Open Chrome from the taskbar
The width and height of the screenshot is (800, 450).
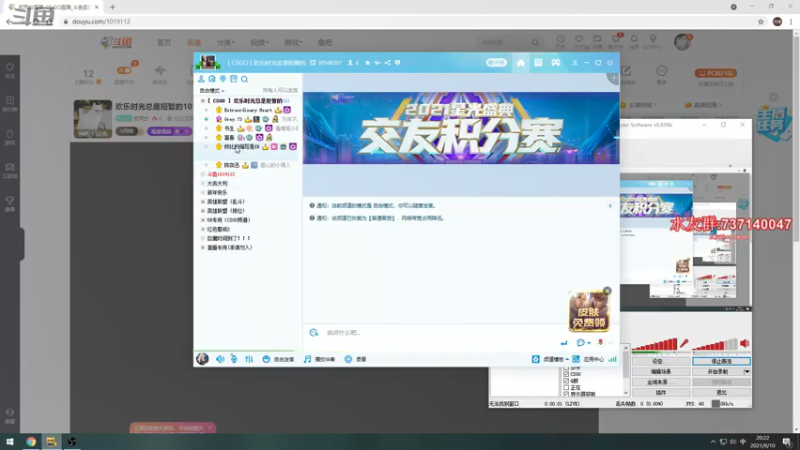[x=31, y=441]
